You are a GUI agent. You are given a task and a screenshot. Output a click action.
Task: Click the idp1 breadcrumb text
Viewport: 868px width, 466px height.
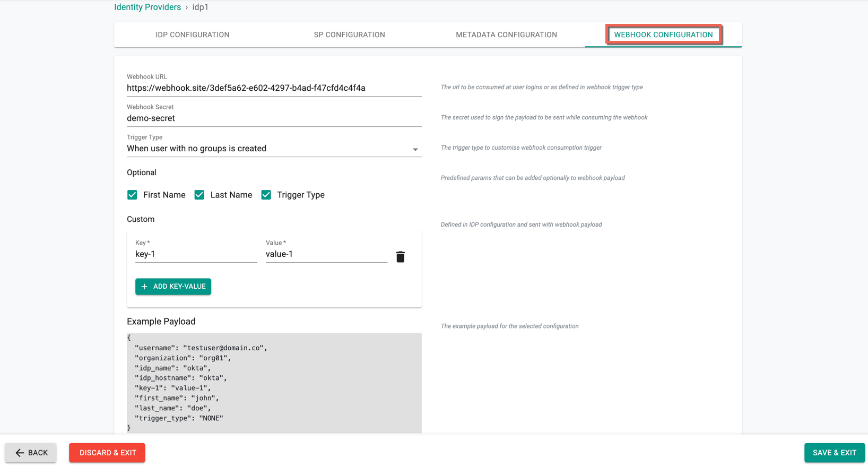(201, 7)
